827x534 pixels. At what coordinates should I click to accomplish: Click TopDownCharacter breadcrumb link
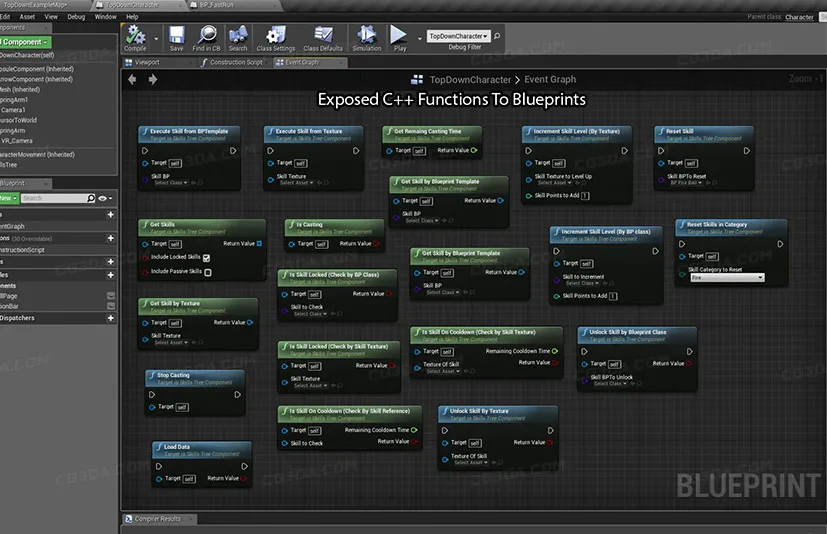470,80
